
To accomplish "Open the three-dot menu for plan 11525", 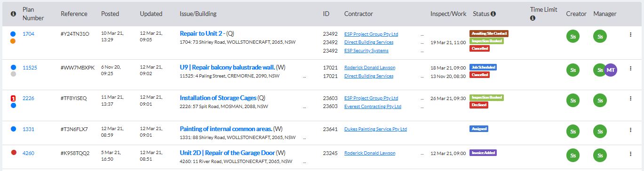I will tap(630, 68).
